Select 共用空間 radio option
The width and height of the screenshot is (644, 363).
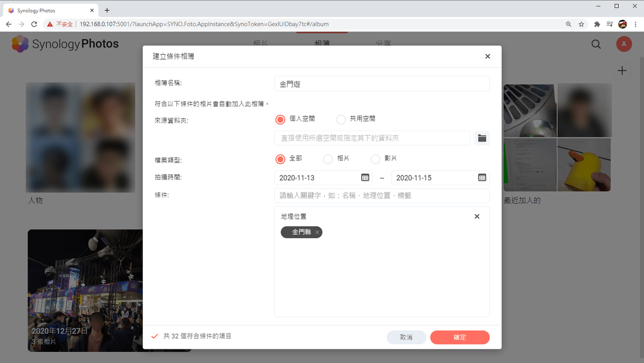341,119
